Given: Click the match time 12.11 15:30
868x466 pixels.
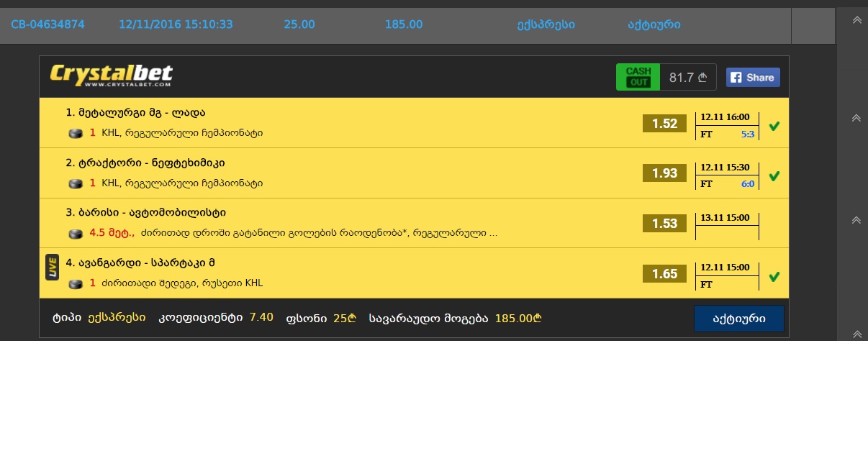Looking at the screenshot, I should pos(725,168).
